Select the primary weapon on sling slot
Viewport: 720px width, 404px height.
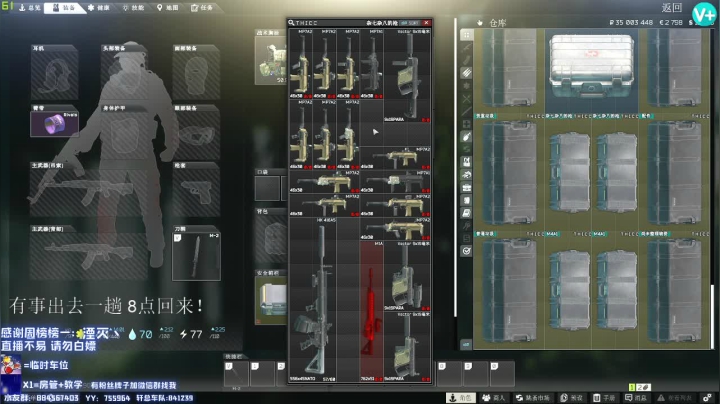click(x=89, y=189)
